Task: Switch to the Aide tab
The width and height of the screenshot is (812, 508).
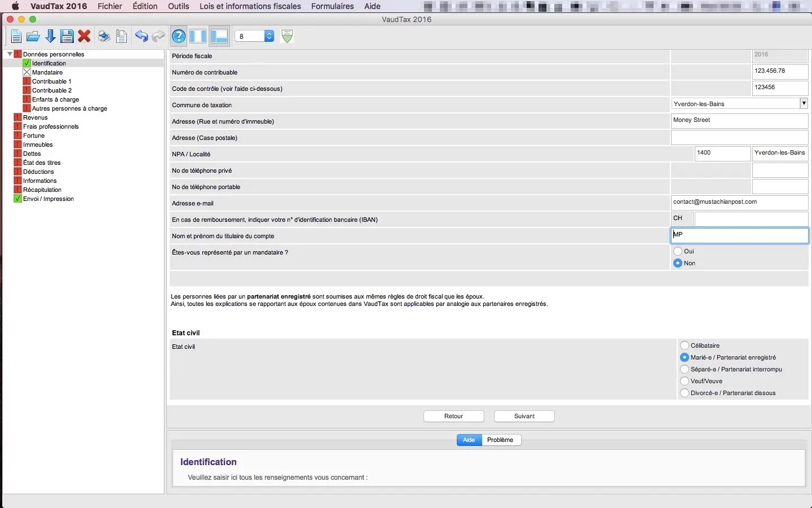Action: click(469, 440)
